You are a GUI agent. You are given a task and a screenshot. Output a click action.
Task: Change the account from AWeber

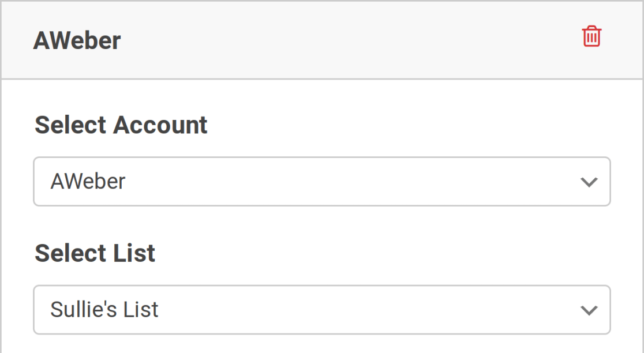point(321,182)
